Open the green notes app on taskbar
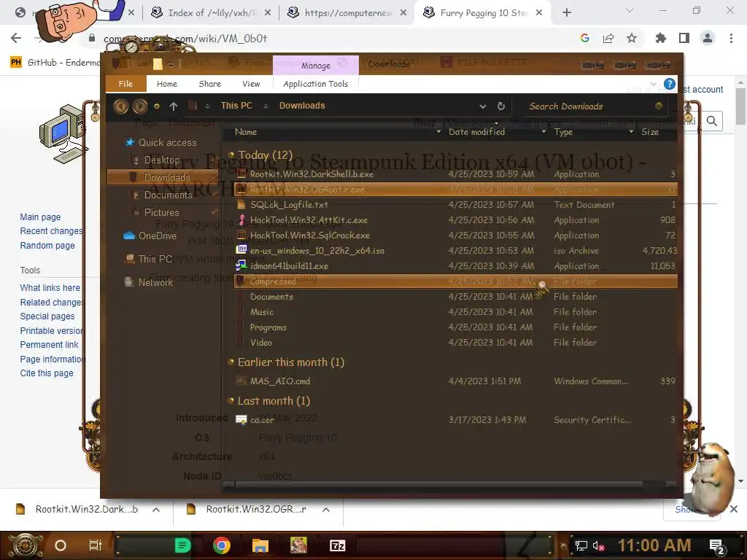 coord(182,545)
